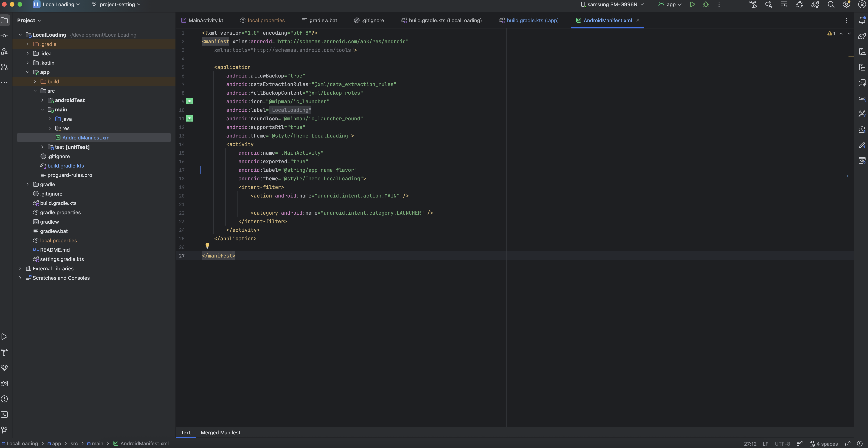This screenshot has width=868, height=448.
Task: Open the account profile icon
Action: click(862, 4)
